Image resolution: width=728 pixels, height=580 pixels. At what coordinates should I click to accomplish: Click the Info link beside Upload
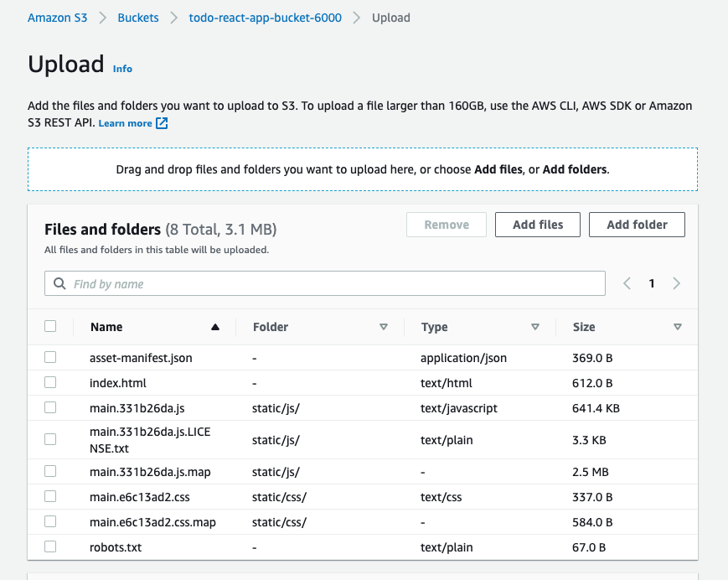coord(122,69)
